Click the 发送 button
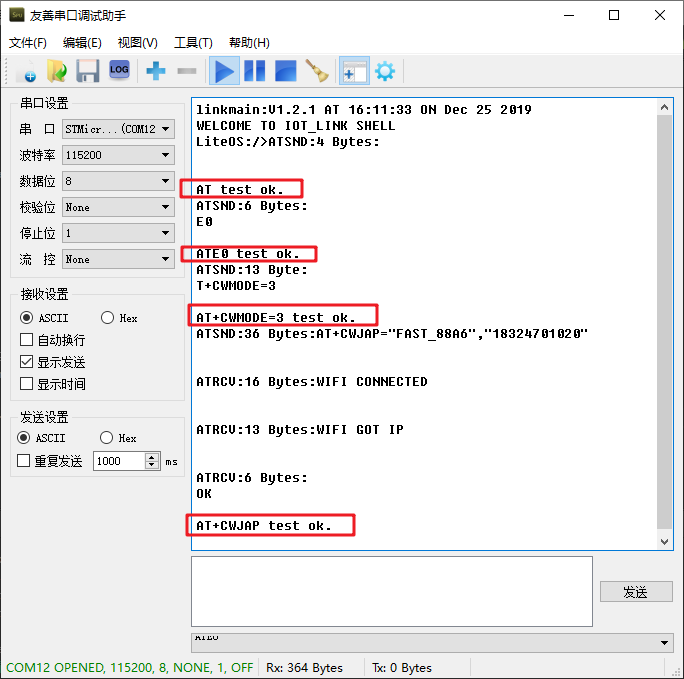 click(636, 592)
